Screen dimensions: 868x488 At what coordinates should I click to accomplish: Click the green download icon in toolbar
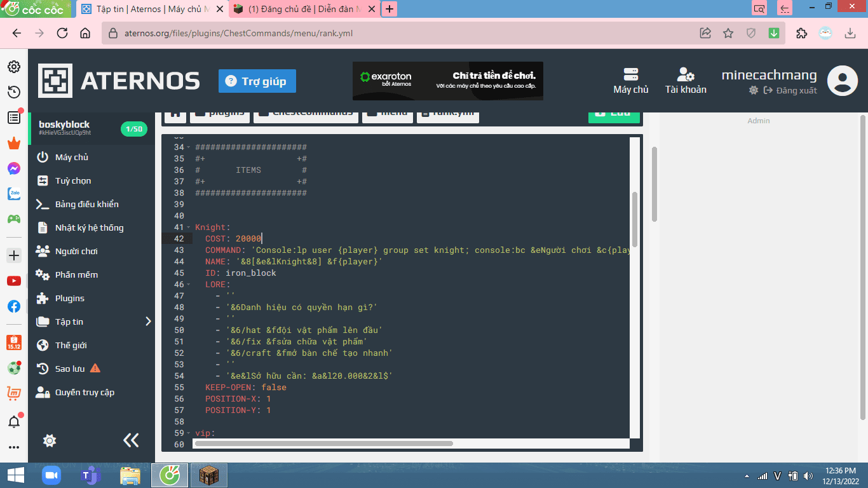click(774, 34)
